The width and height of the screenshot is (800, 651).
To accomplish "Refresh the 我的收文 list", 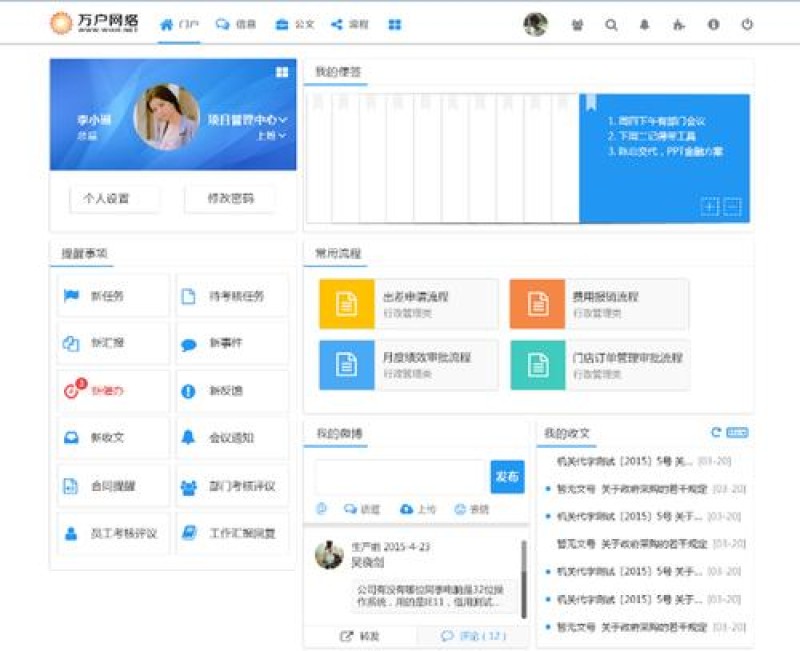I will (716, 433).
